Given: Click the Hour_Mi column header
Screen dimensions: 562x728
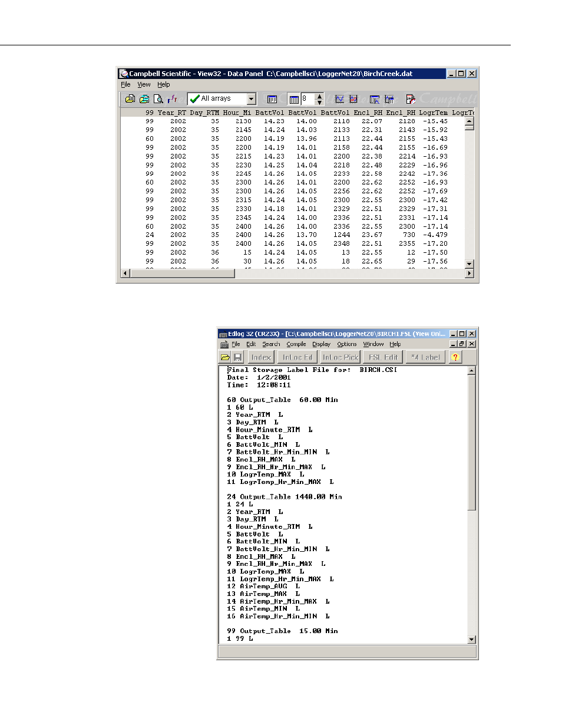Looking at the screenshot, I should click(x=237, y=113).
